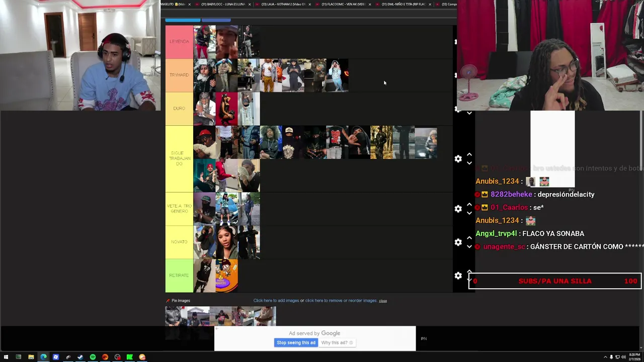Move VETE A TRO GENERO tier up
Image resolution: width=644 pixels, height=362 pixels.
click(469, 205)
